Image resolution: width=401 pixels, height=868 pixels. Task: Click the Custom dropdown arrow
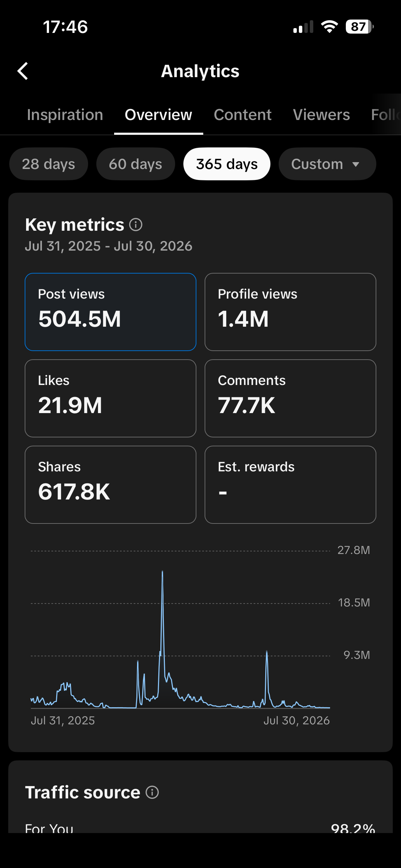356,165
